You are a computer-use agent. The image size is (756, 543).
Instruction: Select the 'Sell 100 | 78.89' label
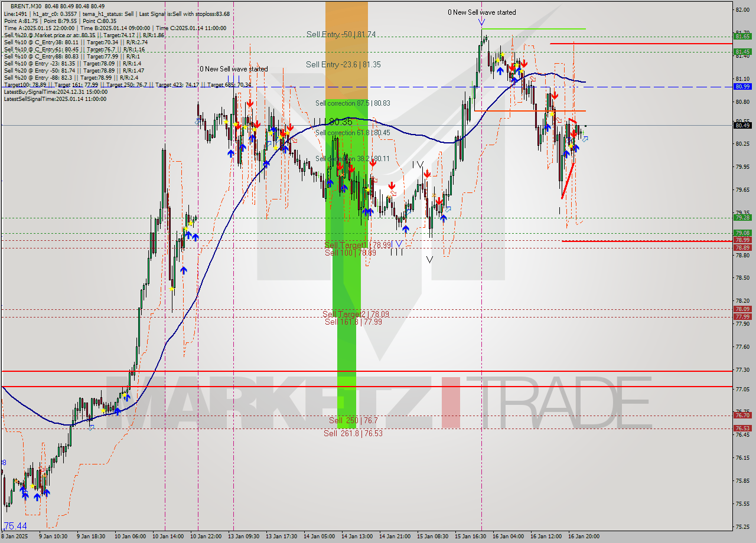click(350, 252)
